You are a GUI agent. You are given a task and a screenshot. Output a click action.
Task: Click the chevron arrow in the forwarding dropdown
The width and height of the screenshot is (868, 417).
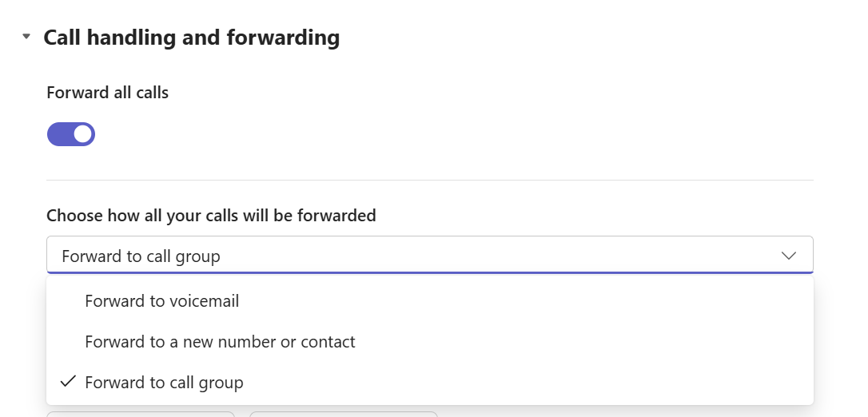pyautogui.click(x=789, y=256)
